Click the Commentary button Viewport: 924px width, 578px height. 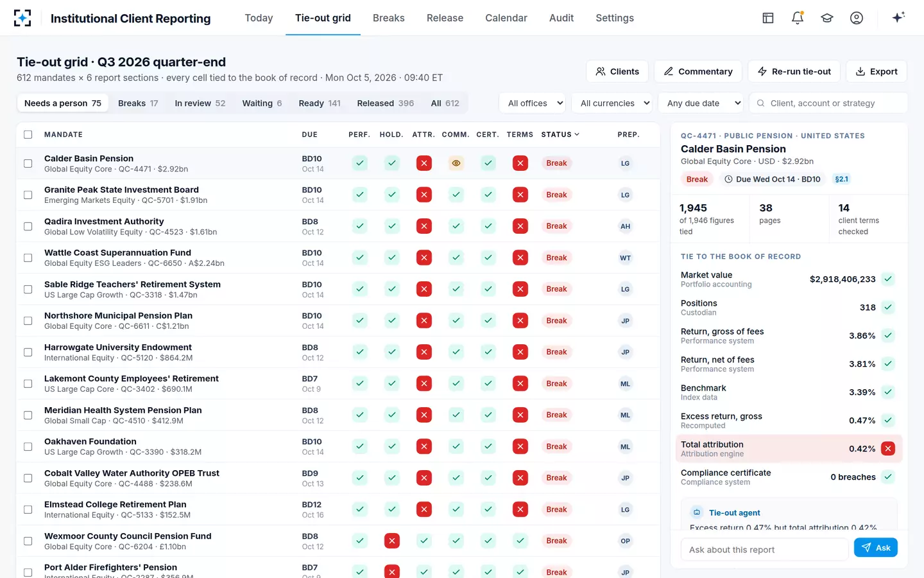[x=698, y=71]
